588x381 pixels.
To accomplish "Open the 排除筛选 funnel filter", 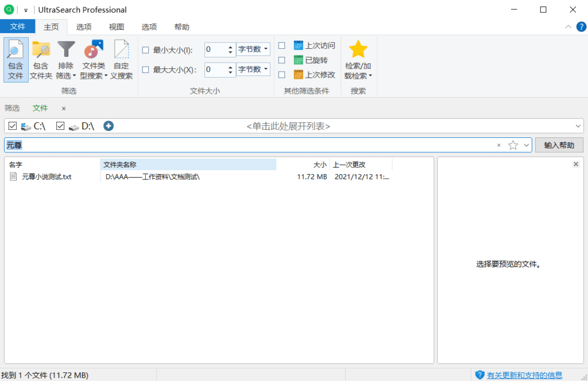I will click(66, 50).
